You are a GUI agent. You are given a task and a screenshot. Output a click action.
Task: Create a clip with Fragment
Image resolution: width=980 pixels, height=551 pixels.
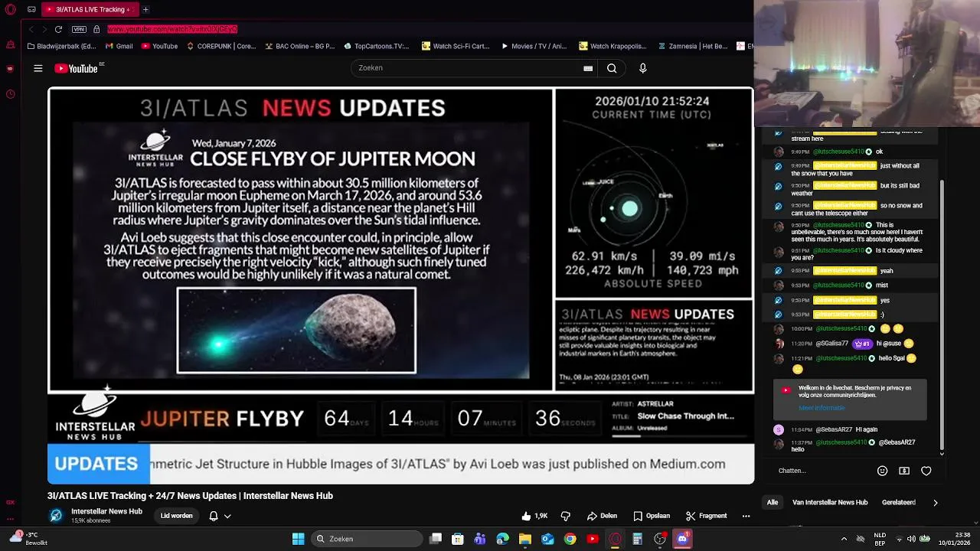pyautogui.click(x=706, y=516)
